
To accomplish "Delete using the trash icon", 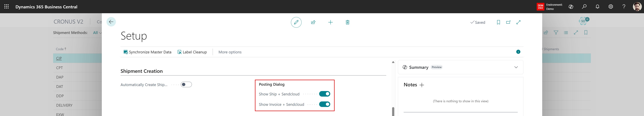I will [x=347, y=22].
